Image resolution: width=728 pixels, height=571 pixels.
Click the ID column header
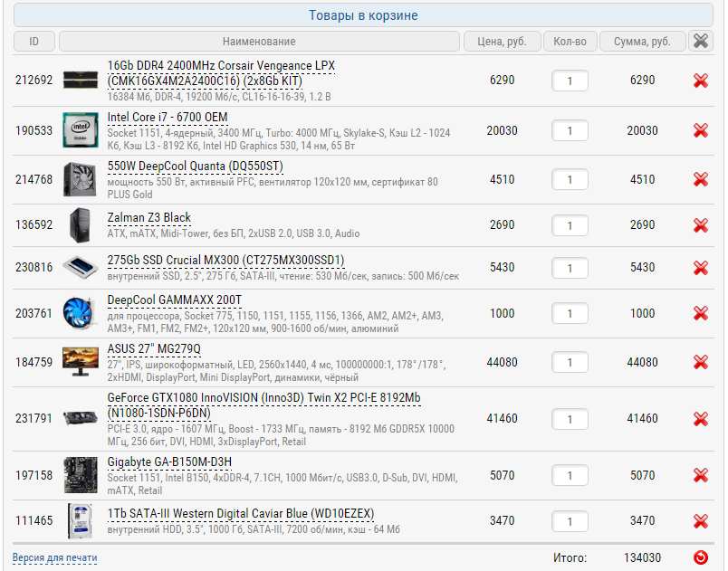[x=34, y=42]
